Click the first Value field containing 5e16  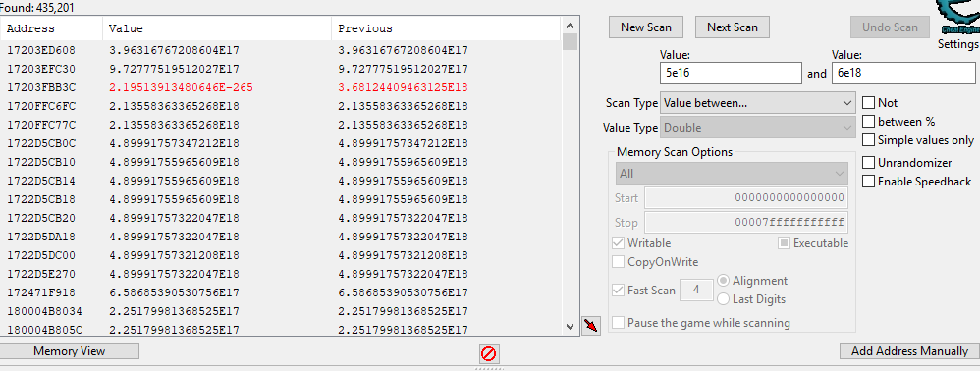(x=731, y=73)
